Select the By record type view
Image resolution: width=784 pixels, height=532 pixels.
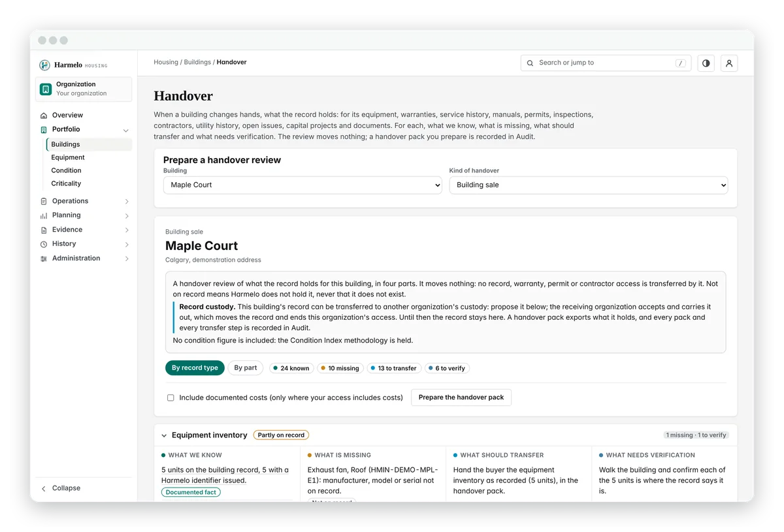click(195, 368)
